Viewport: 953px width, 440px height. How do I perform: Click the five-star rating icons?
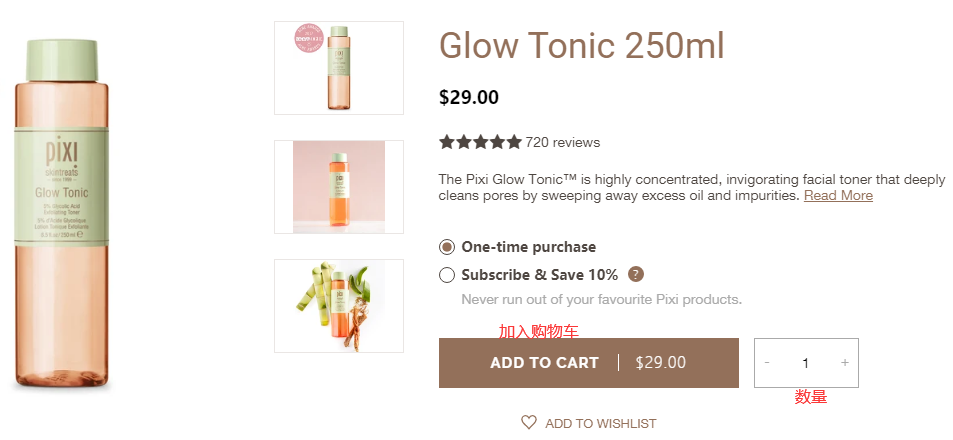point(480,142)
